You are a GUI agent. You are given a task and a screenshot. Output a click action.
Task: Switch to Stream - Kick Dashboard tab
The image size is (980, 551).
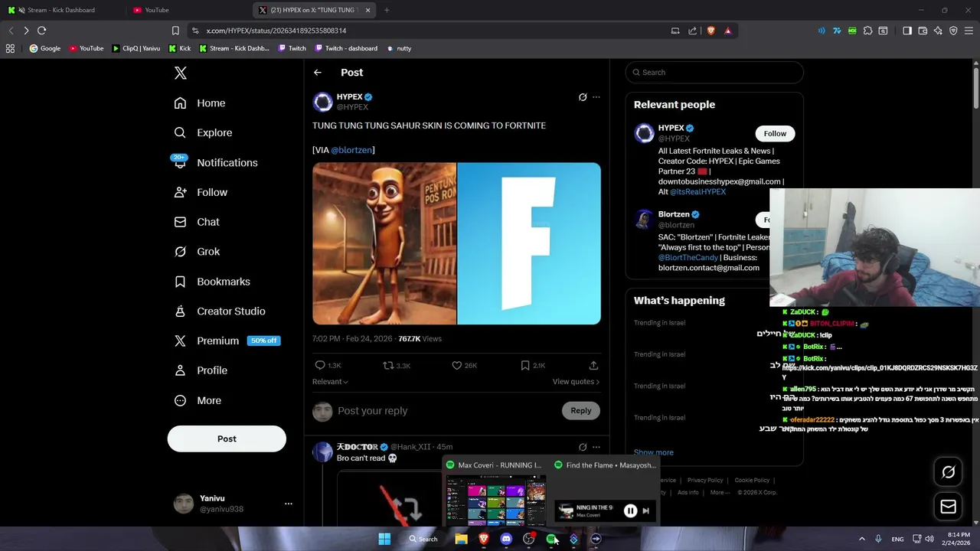(61, 10)
